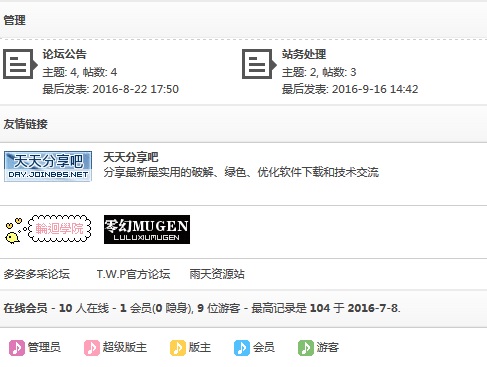Visit the T.W.P官方论坛 link
The image size is (487, 367).
[134, 274]
